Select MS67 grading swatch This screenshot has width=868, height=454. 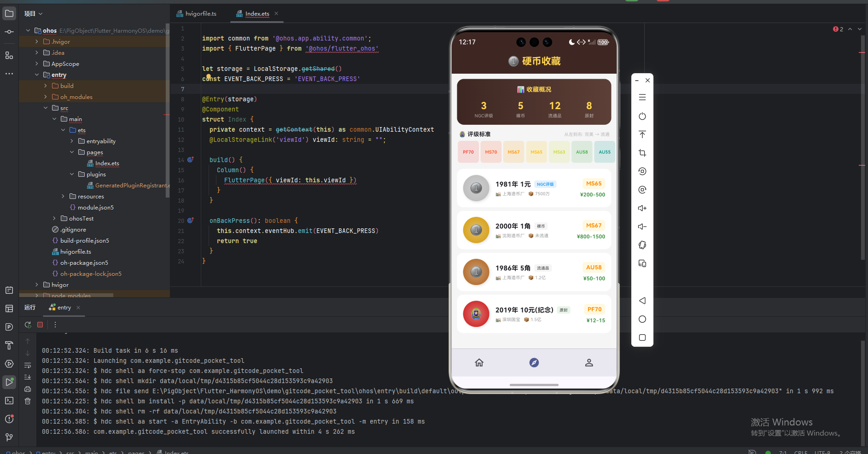[x=513, y=152]
